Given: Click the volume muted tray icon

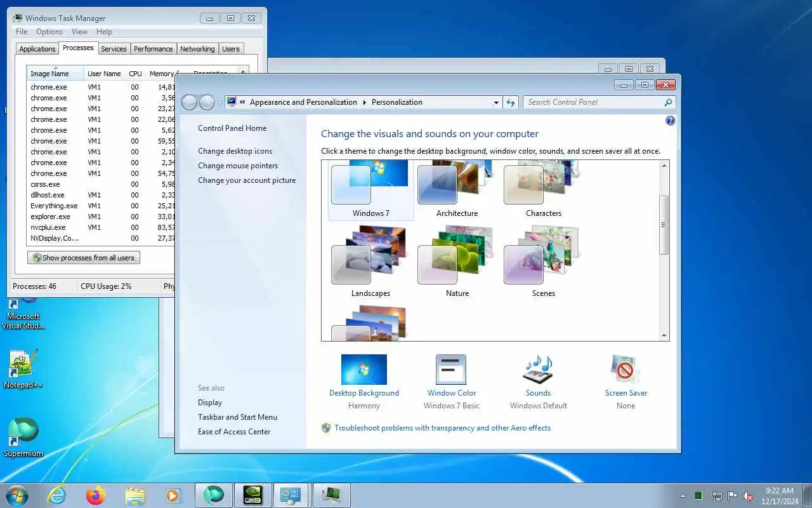Looking at the screenshot, I should point(748,496).
